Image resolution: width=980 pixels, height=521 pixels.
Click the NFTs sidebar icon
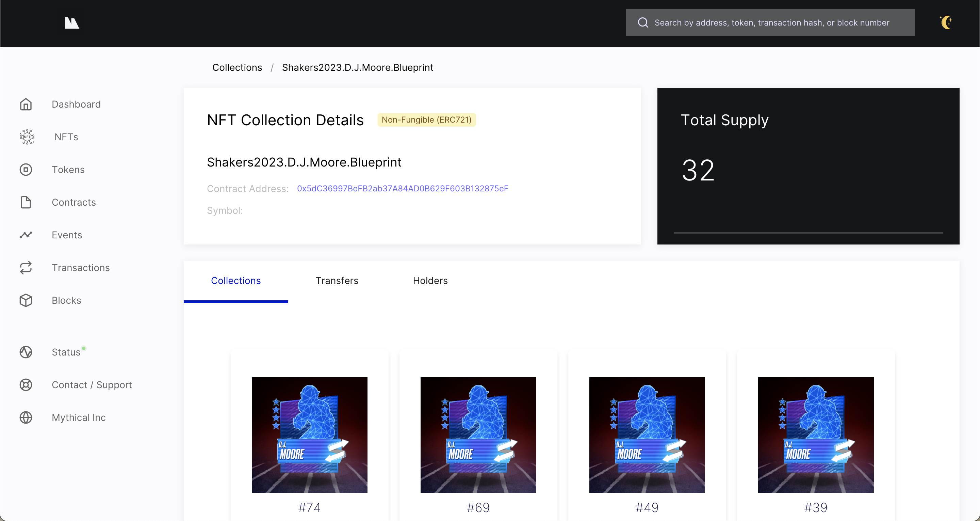[x=27, y=137]
